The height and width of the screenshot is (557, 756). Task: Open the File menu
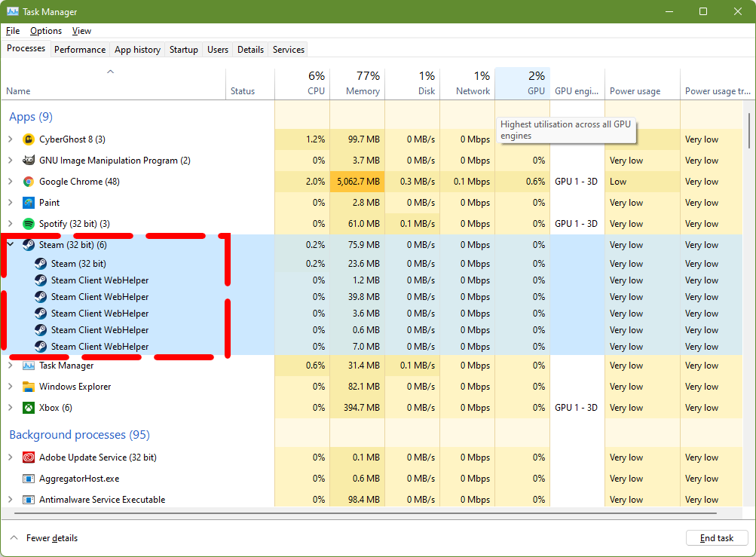pos(13,31)
